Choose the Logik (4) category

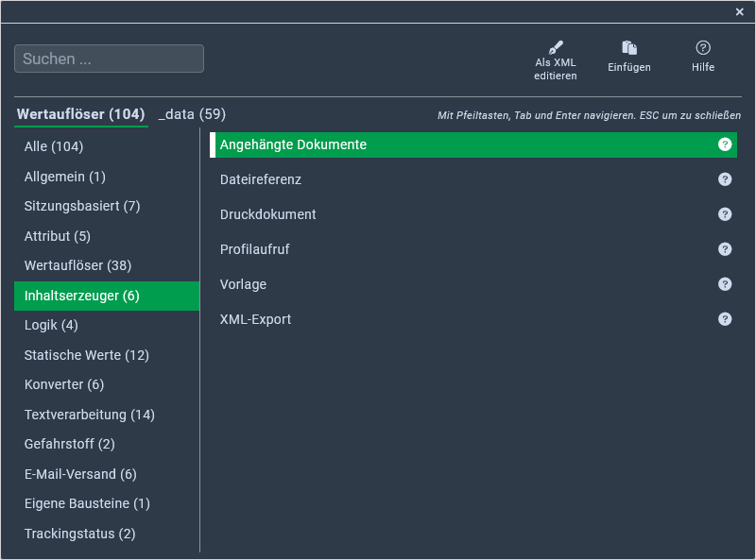coord(51,325)
